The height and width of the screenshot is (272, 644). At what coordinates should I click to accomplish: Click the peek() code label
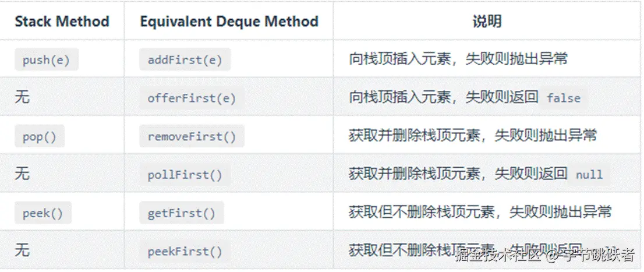pyautogui.click(x=43, y=213)
